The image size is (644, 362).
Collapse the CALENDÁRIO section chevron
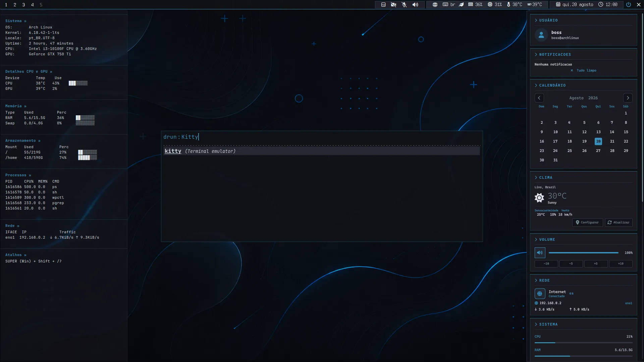click(x=536, y=85)
